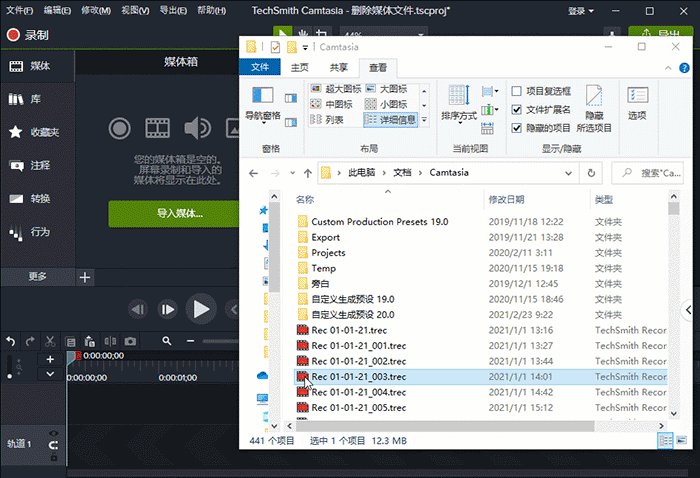
Task: Open the Sign in dropdown in Camtasia
Action: [580, 11]
